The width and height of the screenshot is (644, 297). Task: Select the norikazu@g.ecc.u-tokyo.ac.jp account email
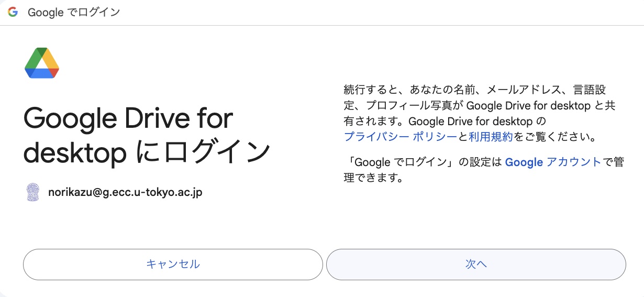[x=125, y=192]
